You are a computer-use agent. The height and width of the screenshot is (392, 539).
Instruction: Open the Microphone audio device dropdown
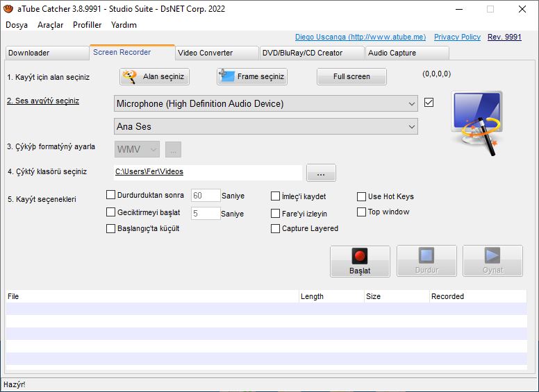coord(266,103)
